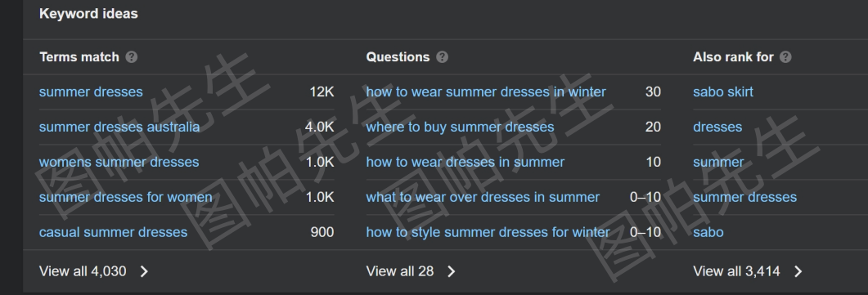Expand View all 4,030 chevron arrow
The width and height of the screenshot is (868, 295).
[x=144, y=271]
